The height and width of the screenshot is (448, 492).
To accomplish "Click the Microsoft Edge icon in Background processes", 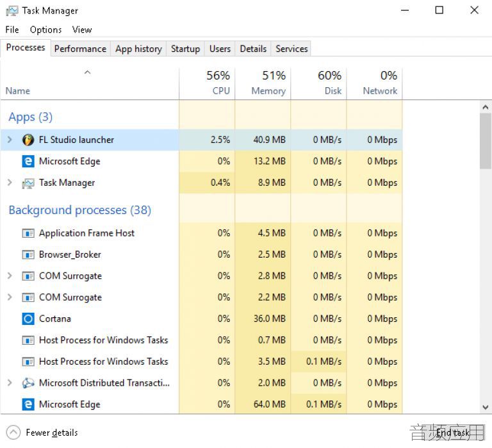I will 28,404.
